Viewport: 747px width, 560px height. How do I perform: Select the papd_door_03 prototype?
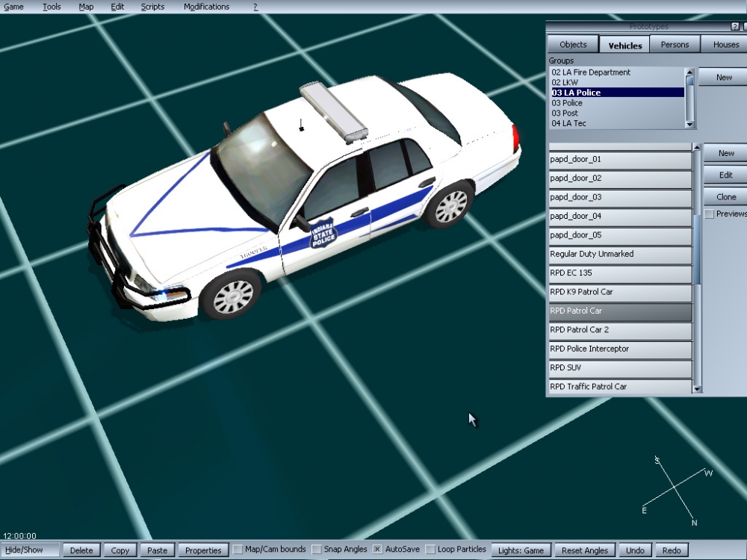(x=620, y=198)
